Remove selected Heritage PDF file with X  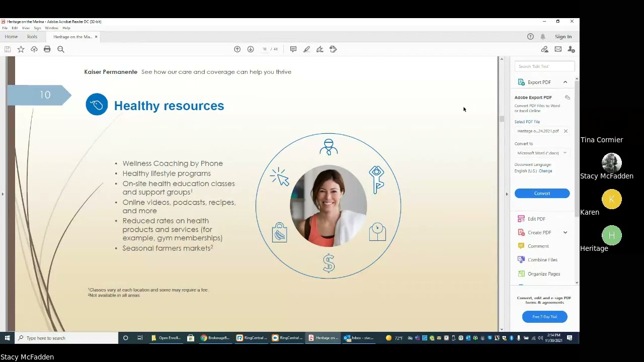click(x=566, y=131)
